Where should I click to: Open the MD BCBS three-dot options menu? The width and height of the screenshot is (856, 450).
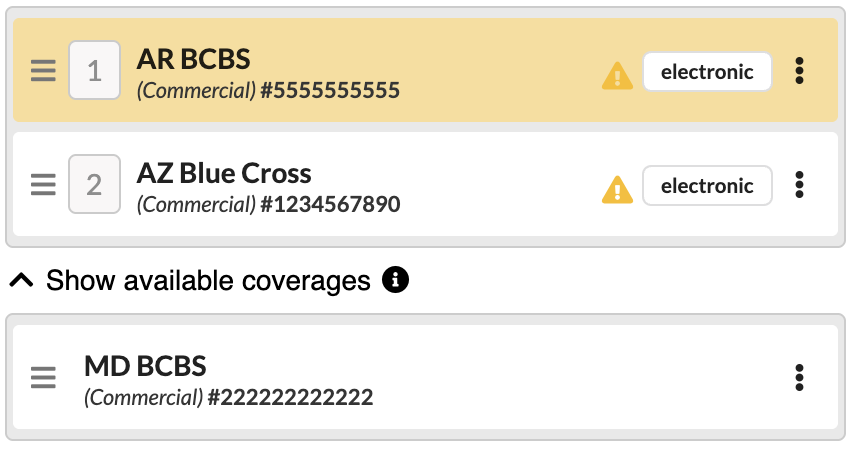798,378
